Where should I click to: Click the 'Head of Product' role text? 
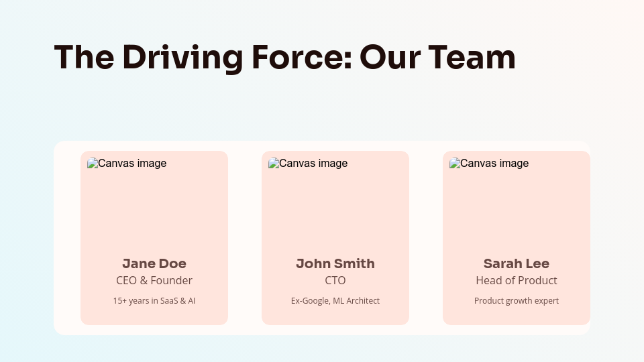click(x=517, y=280)
